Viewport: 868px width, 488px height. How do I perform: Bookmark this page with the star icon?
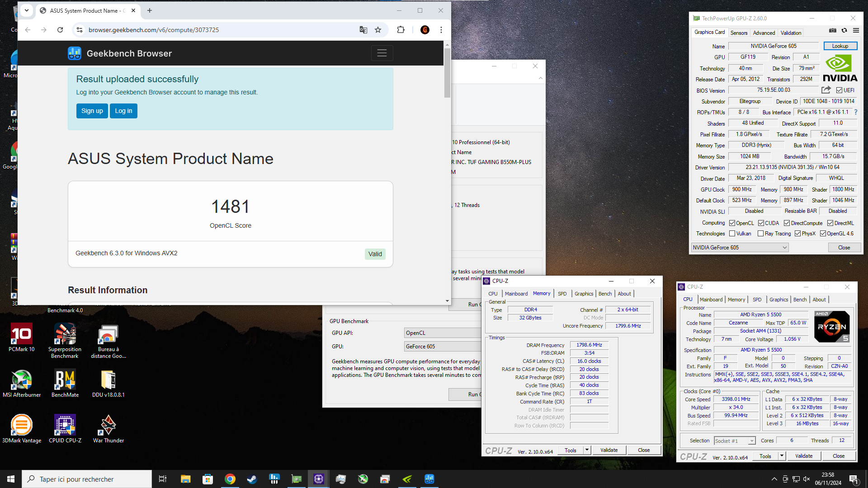378,30
